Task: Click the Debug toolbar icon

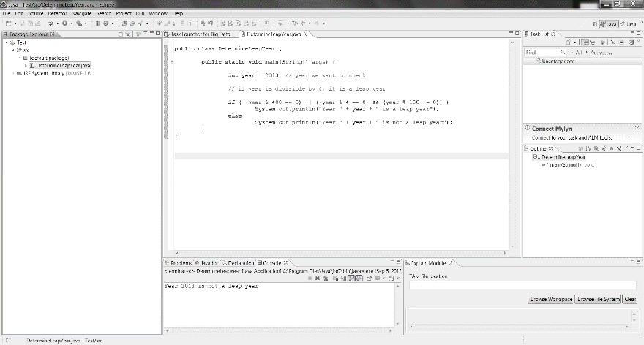Action: tap(50, 23)
